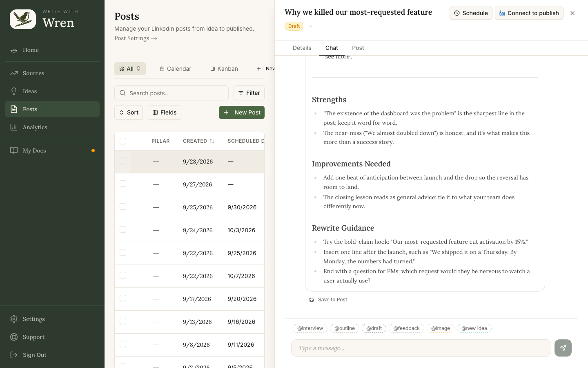Open Analytics in the sidebar
This screenshot has height=368, width=588.
pyautogui.click(x=52, y=127)
